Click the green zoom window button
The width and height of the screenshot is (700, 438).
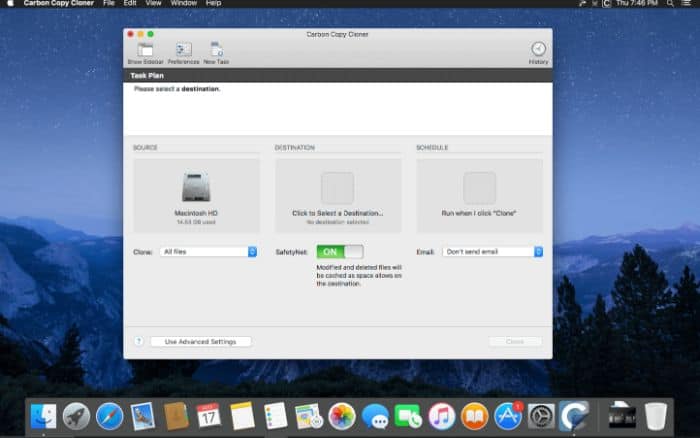tap(150, 34)
